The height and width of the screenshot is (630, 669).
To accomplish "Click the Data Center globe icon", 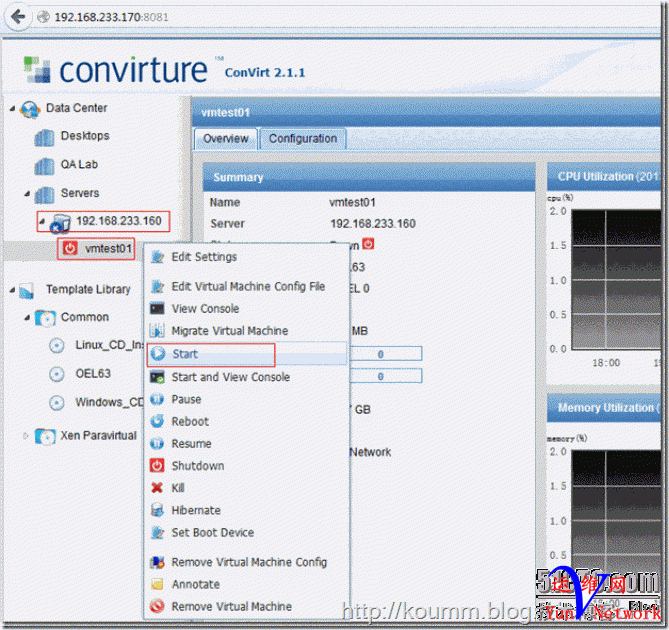I will pyautogui.click(x=30, y=109).
